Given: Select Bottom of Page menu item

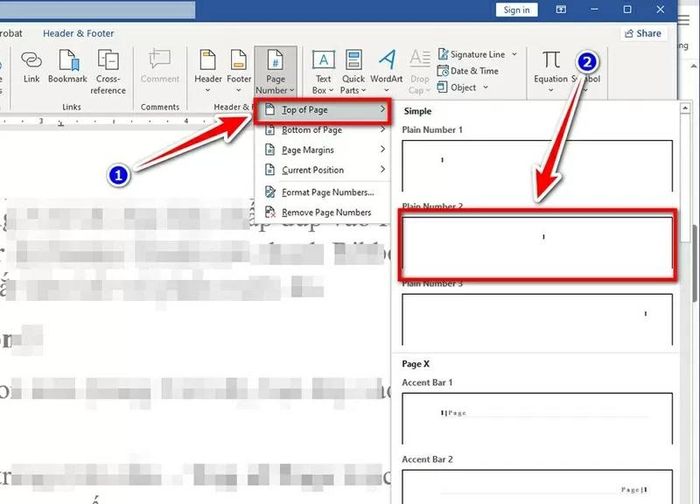Looking at the screenshot, I should click(x=322, y=130).
